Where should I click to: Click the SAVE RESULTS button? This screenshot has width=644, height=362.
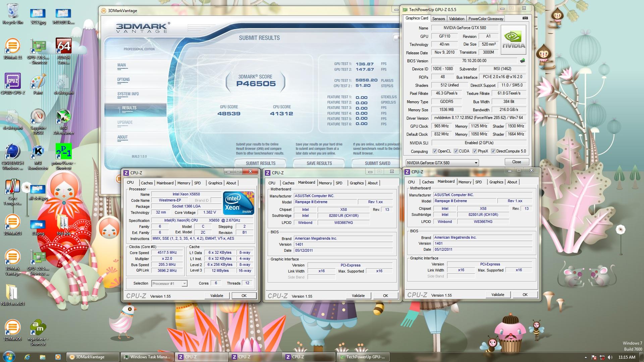coord(319,163)
